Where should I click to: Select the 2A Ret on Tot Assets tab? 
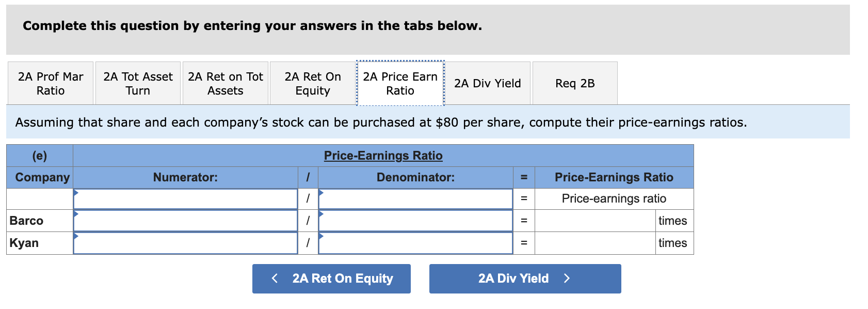(225, 83)
